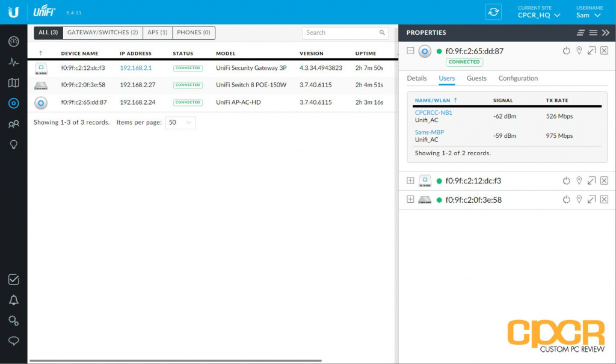Open the Alerts bell icon

pos(13,300)
